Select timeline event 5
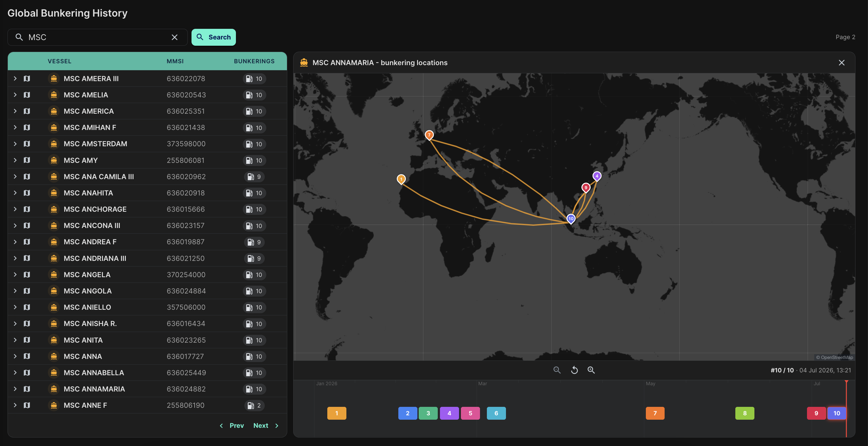 [x=470, y=413]
